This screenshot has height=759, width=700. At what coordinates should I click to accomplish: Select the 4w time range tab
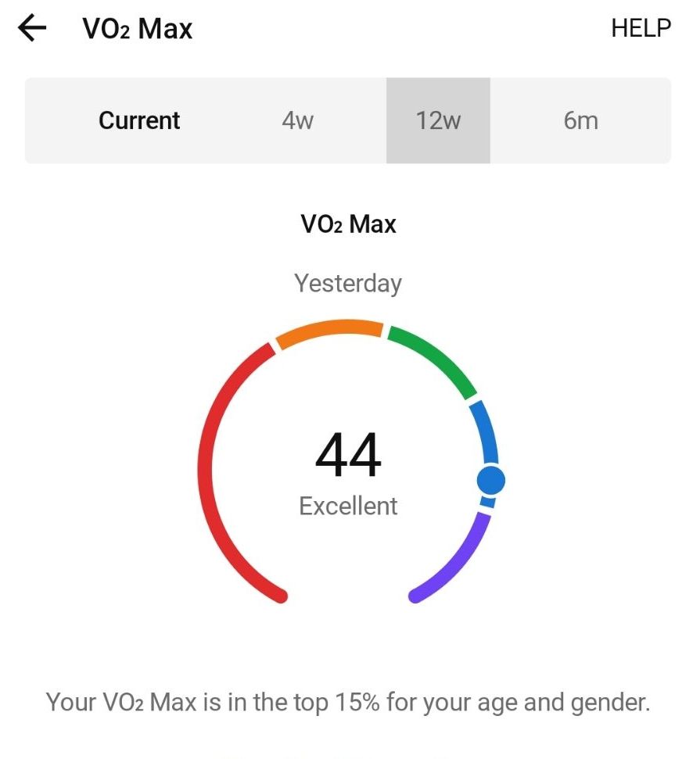[297, 120]
